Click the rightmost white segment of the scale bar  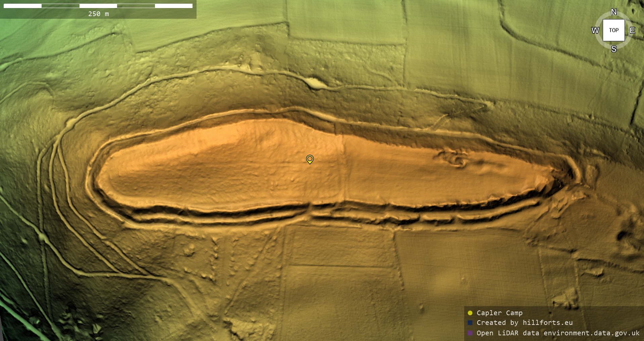pyautogui.click(x=173, y=6)
